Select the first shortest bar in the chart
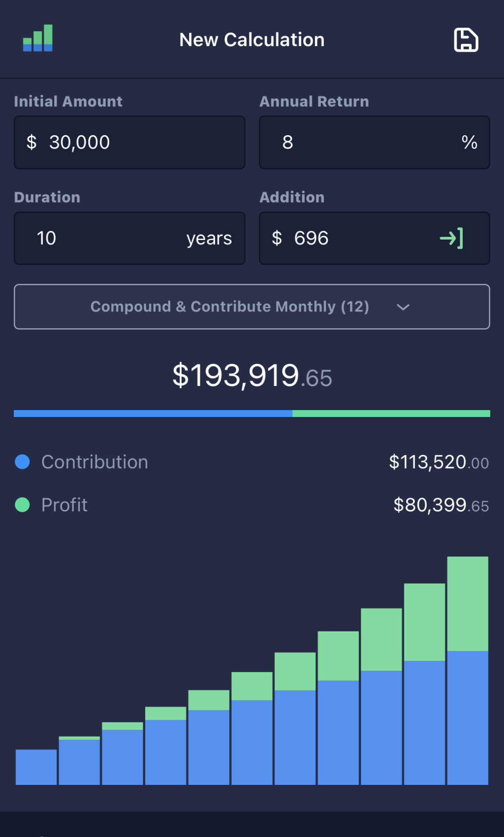The image size is (504, 837). (x=36, y=767)
